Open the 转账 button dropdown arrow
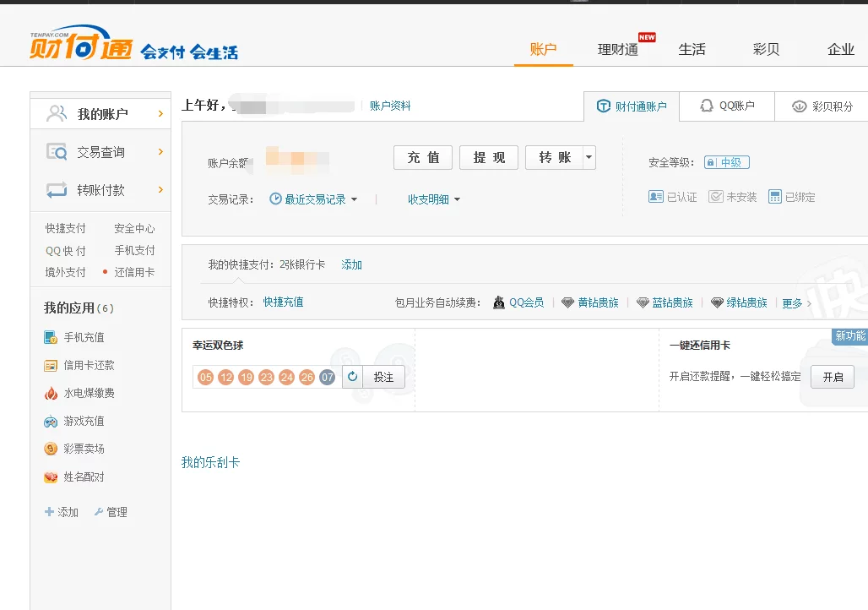868x610 pixels. tap(589, 157)
